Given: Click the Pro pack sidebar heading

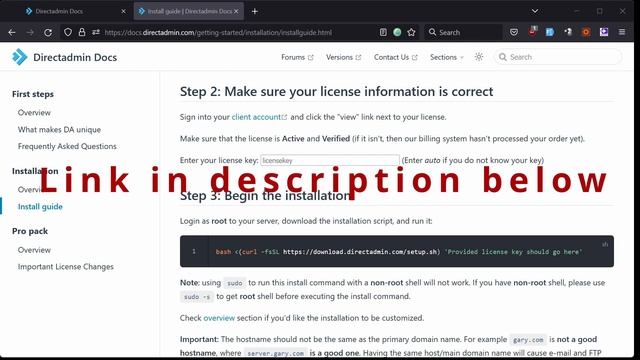Looking at the screenshot, I should point(30,231).
